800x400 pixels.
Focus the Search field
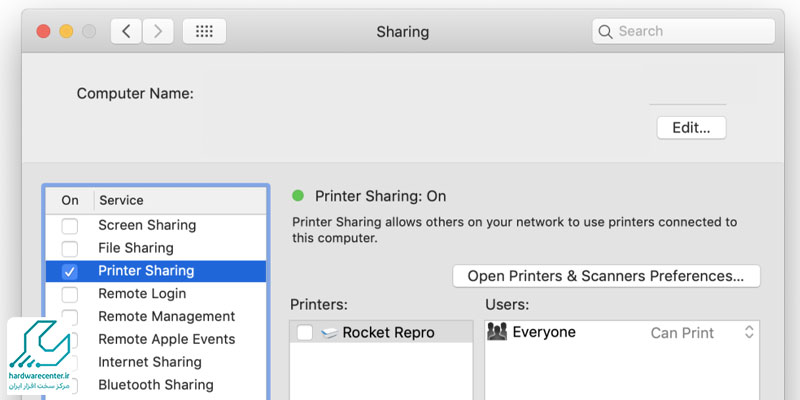tap(684, 32)
